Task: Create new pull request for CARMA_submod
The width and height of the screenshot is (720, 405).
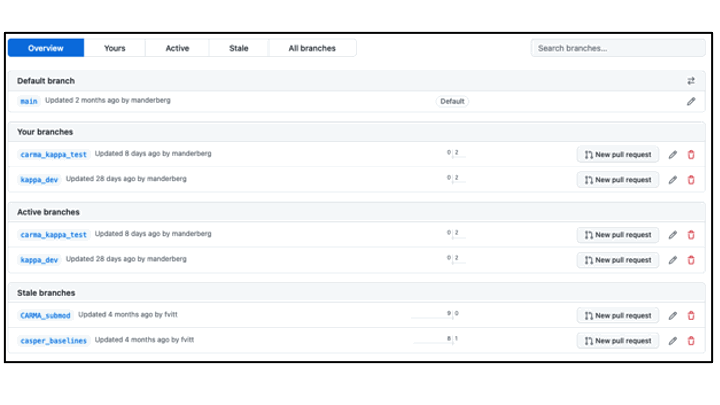Action: point(617,315)
